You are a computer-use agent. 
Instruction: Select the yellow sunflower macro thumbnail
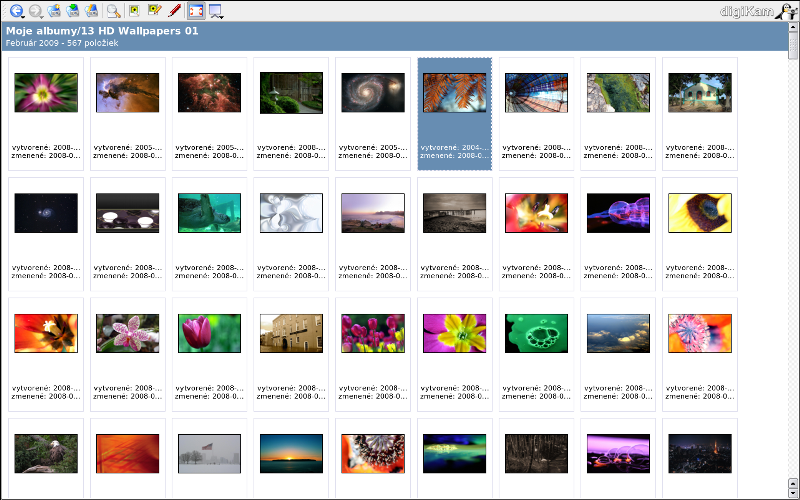[x=700, y=213]
